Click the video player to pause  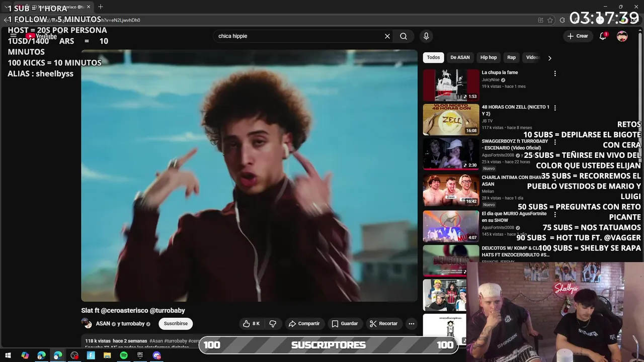(x=249, y=175)
